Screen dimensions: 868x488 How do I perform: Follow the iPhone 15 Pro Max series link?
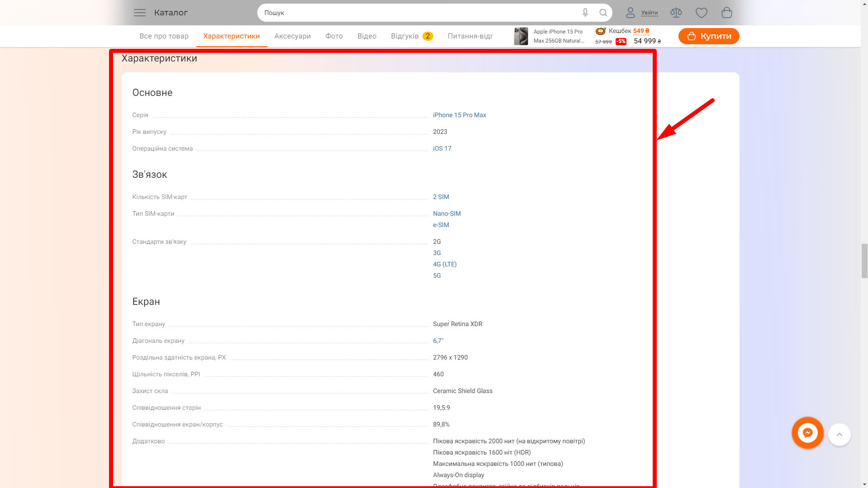coord(459,115)
